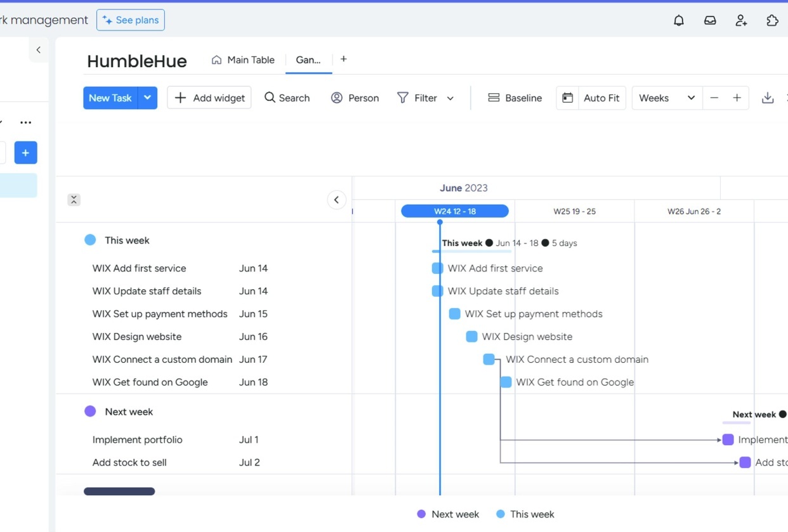Click the WIX Add first service Gantt bar

[437, 268]
